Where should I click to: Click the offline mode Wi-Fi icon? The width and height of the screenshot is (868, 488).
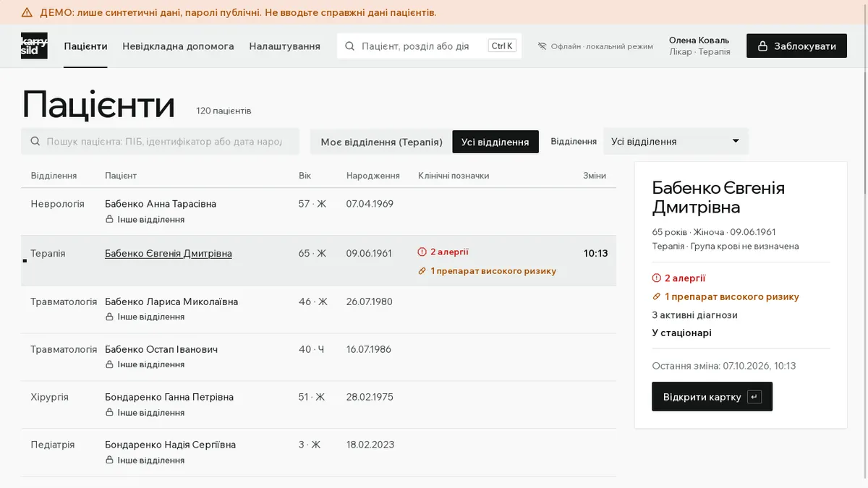pos(542,46)
